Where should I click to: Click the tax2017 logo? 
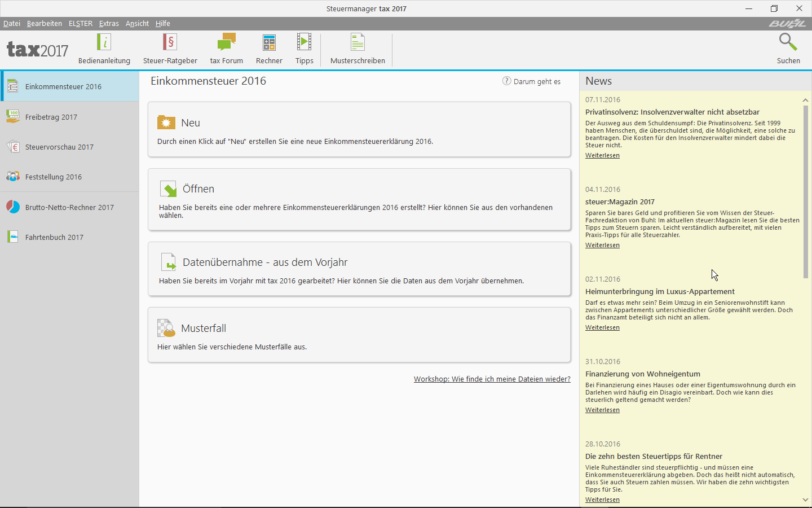tap(37, 50)
